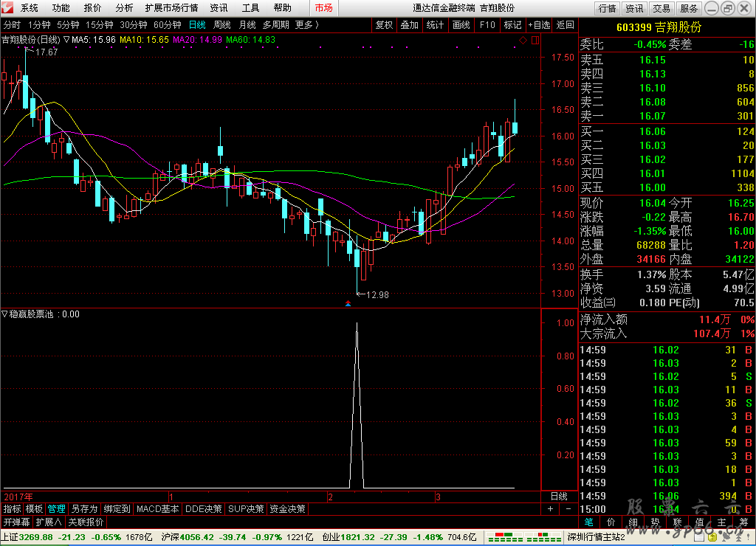Screen dimensions: 756x546
Task: Click the diamond marker icon above chart
Action: pos(523,40)
